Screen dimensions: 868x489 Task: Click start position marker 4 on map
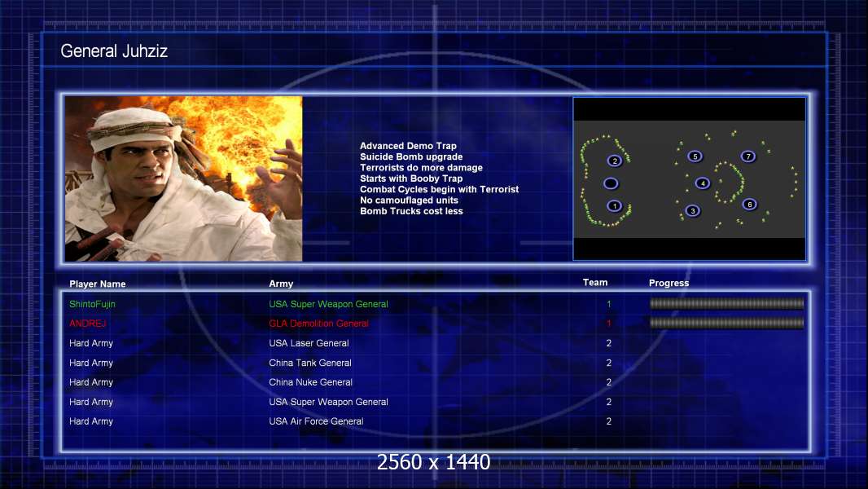(703, 183)
